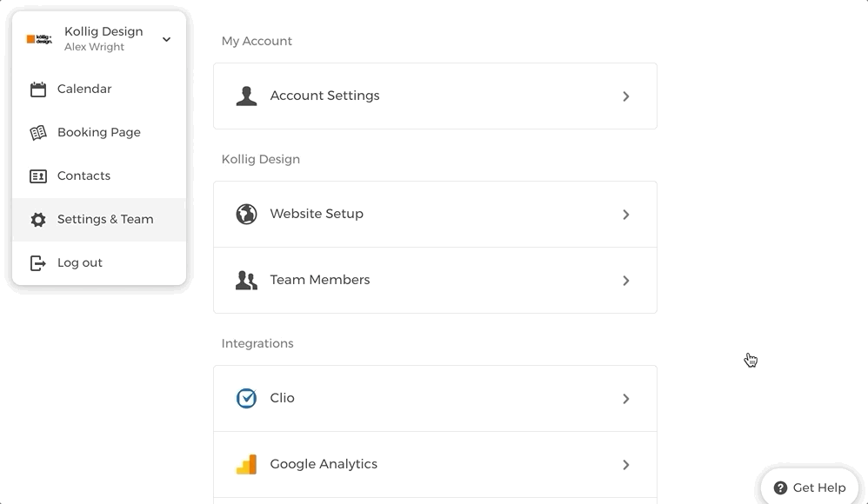868x504 pixels.
Task: Expand the Kollig Design account dropdown arrow
Action: pyautogui.click(x=166, y=39)
